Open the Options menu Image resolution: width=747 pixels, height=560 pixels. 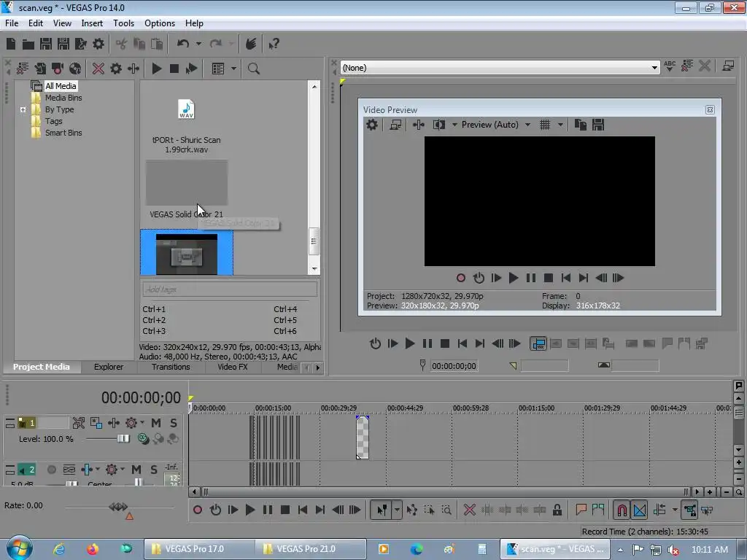160,23
